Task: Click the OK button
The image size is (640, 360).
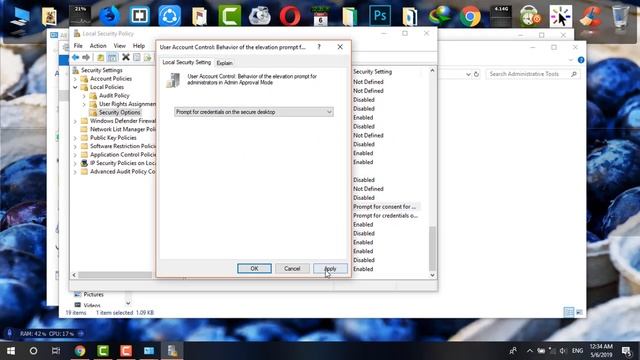Action: point(254,269)
